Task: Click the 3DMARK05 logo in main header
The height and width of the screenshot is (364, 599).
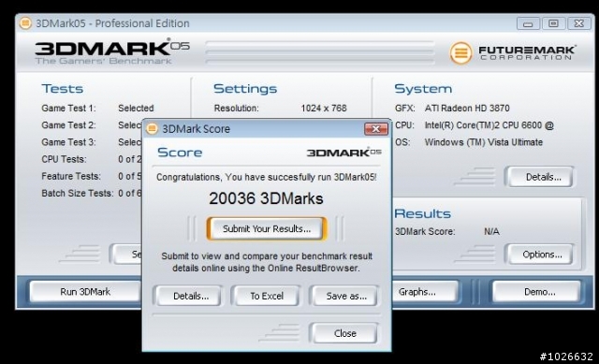Action: point(111,51)
